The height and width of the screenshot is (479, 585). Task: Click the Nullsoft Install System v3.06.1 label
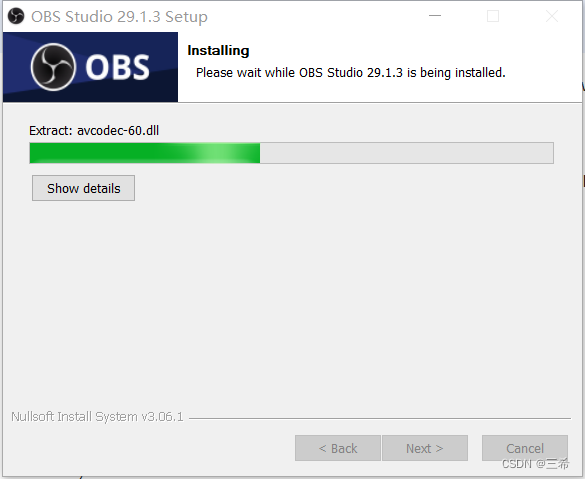(97, 417)
